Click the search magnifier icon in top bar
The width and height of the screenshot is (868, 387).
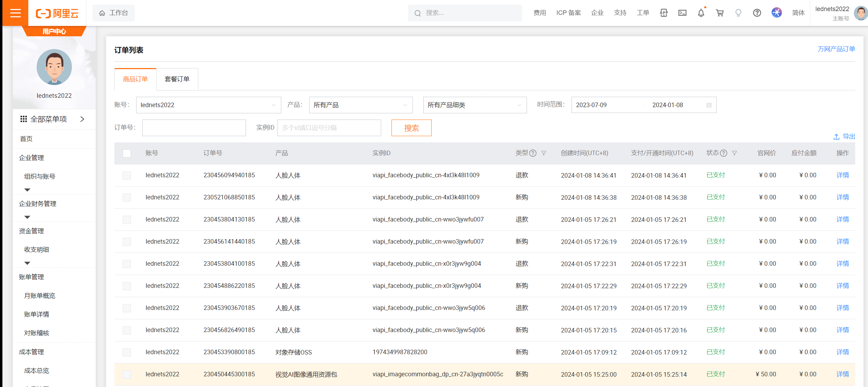[x=417, y=13]
